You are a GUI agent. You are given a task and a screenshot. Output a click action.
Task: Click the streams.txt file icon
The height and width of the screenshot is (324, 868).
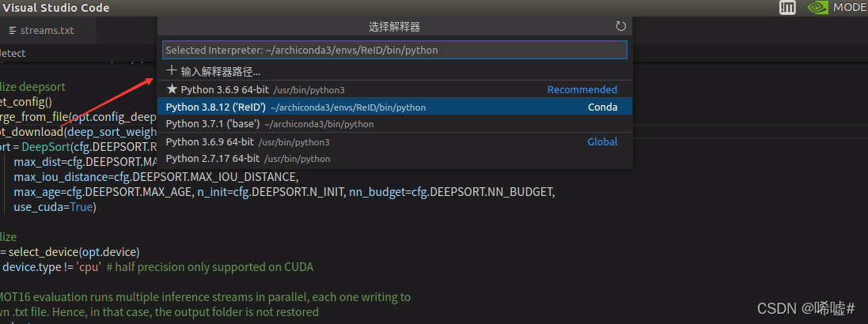13,30
